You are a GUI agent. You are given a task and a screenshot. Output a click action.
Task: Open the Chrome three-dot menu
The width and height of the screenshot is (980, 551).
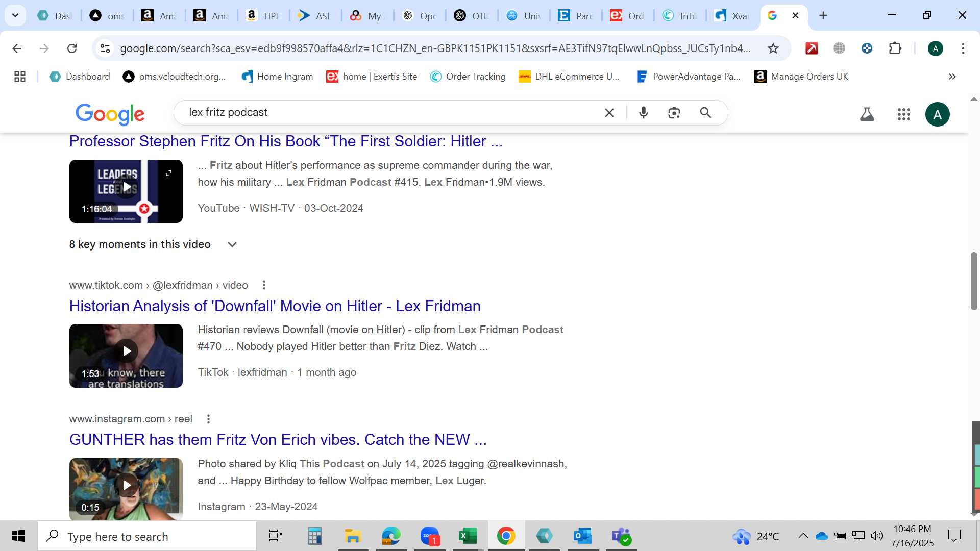tap(963, 48)
